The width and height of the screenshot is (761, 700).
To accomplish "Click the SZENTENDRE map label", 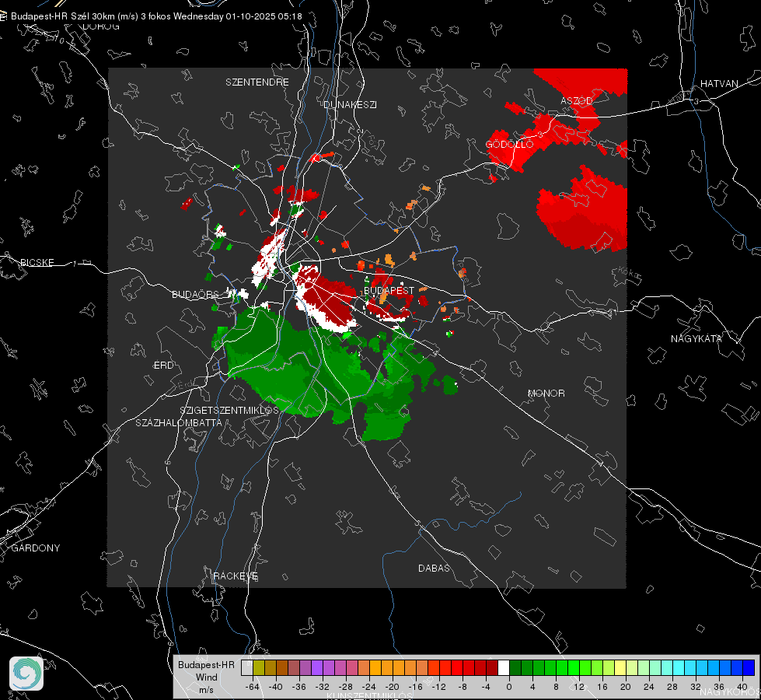I will click(x=257, y=82).
